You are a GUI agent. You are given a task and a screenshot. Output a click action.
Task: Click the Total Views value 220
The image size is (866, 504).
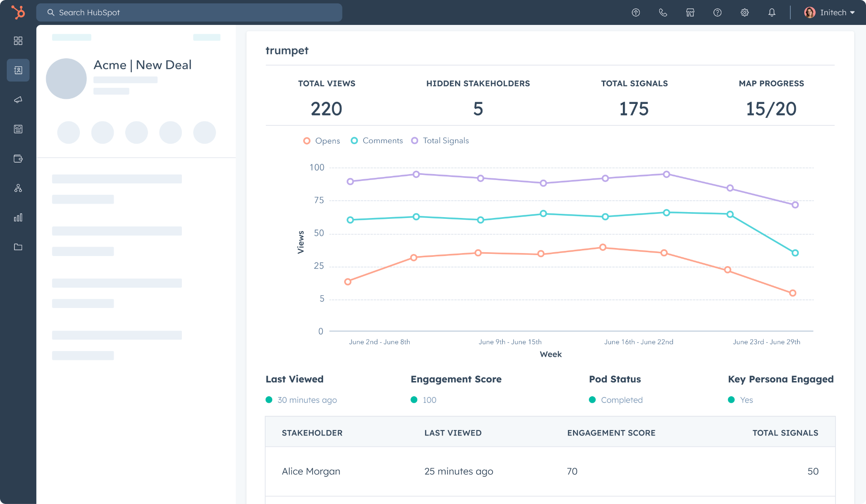pos(326,109)
